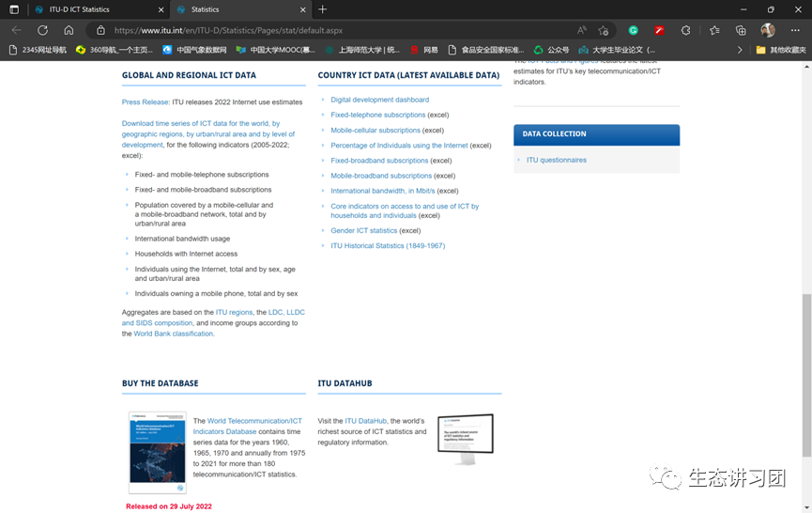Open the ITU DataHub link

coord(365,421)
